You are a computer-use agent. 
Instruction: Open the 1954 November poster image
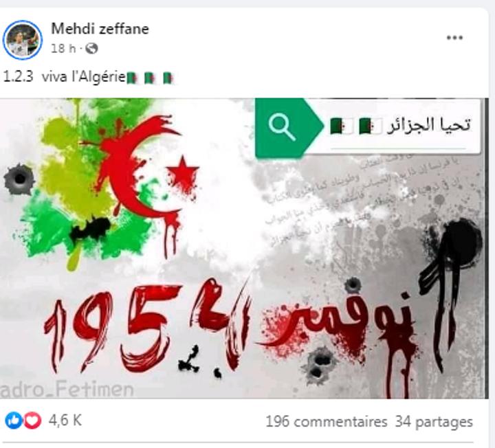[243, 248]
